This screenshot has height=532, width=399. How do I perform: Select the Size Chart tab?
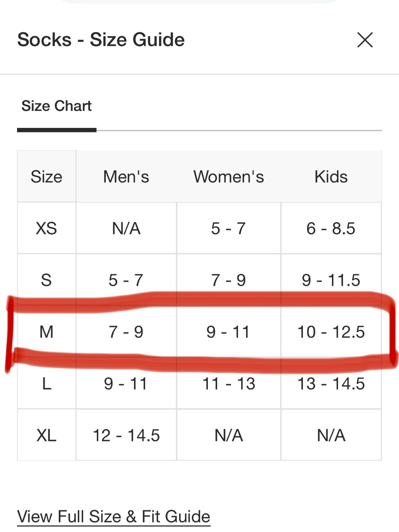click(56, 106)
